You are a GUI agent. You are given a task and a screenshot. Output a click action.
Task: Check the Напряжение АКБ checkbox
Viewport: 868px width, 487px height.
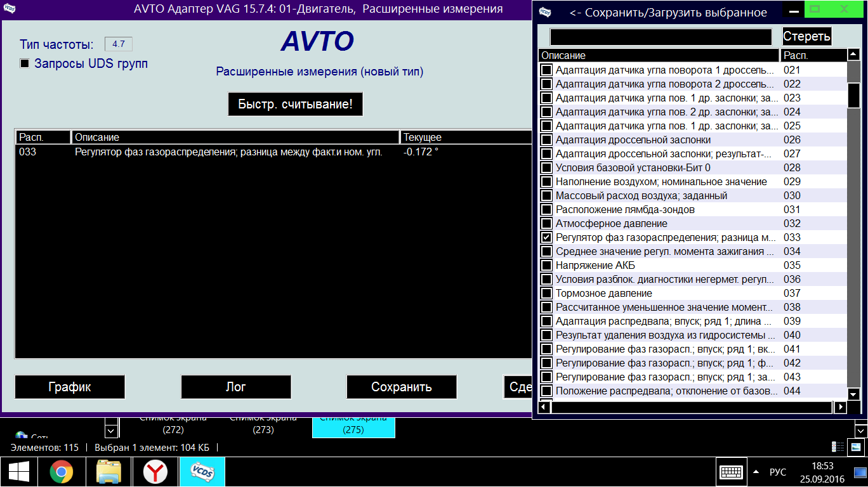(546, 265)
